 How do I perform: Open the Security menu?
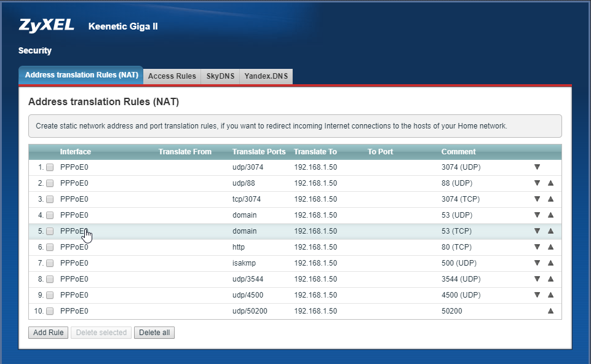click(35, 50)
